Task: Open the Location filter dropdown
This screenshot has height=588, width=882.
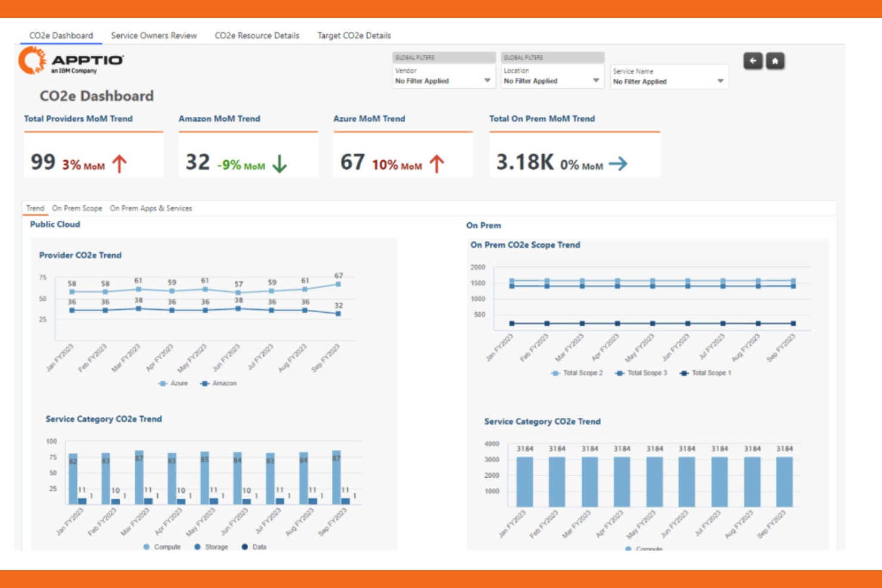Action: [552, 76]
